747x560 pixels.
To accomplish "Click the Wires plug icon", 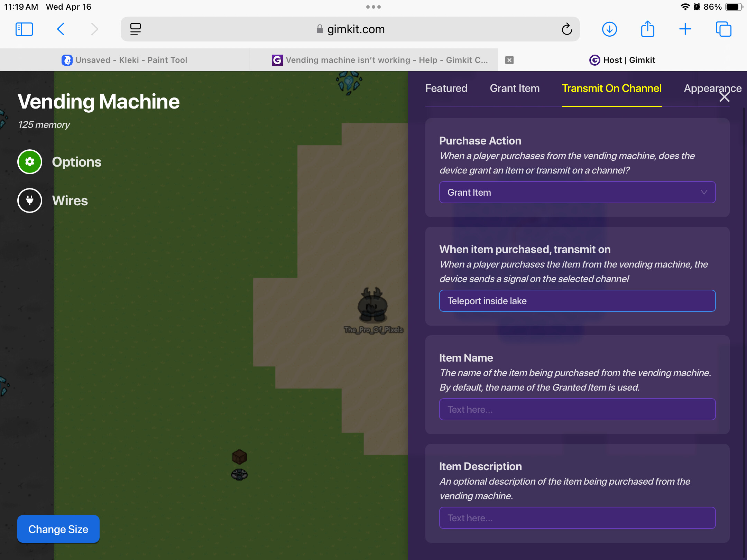I will pos(30,200).
